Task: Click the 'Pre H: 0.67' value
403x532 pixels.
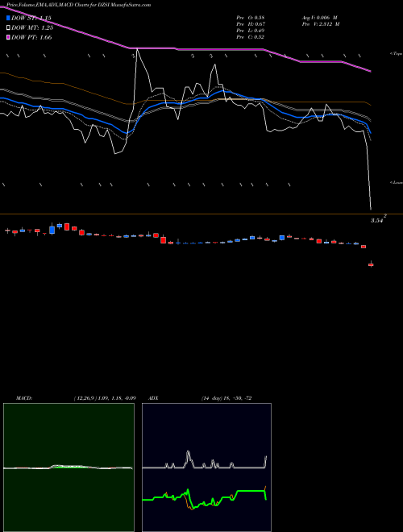Action: (x=251, y=24)
